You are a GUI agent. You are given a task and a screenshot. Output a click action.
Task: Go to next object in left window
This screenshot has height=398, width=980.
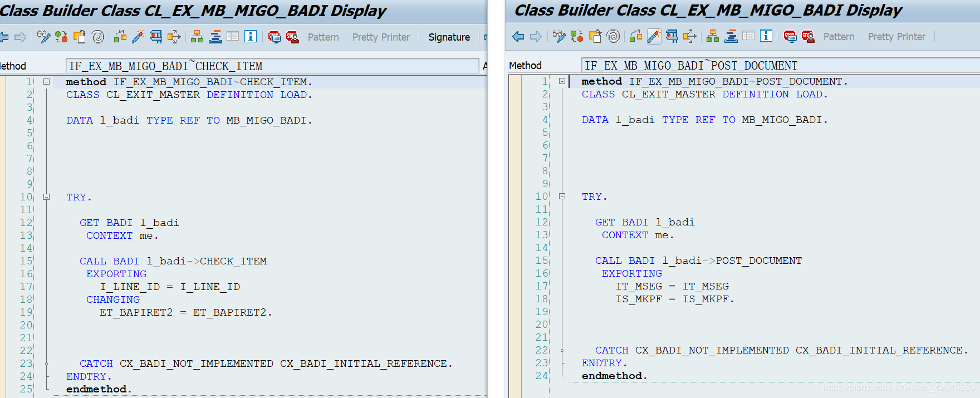pos(21,37)
